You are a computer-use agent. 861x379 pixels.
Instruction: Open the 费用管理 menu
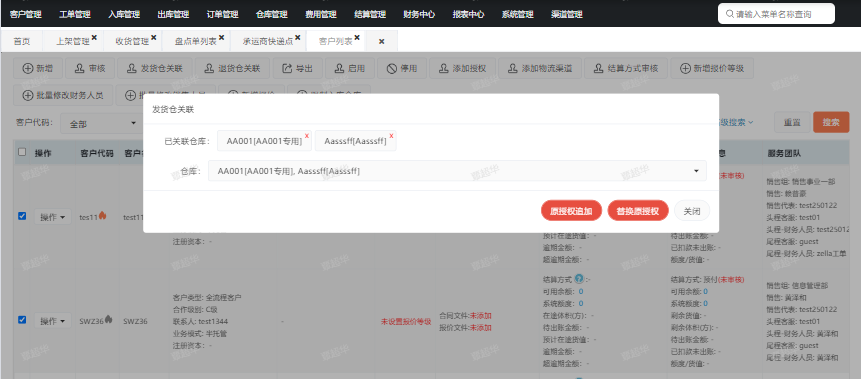pos(321,14)
